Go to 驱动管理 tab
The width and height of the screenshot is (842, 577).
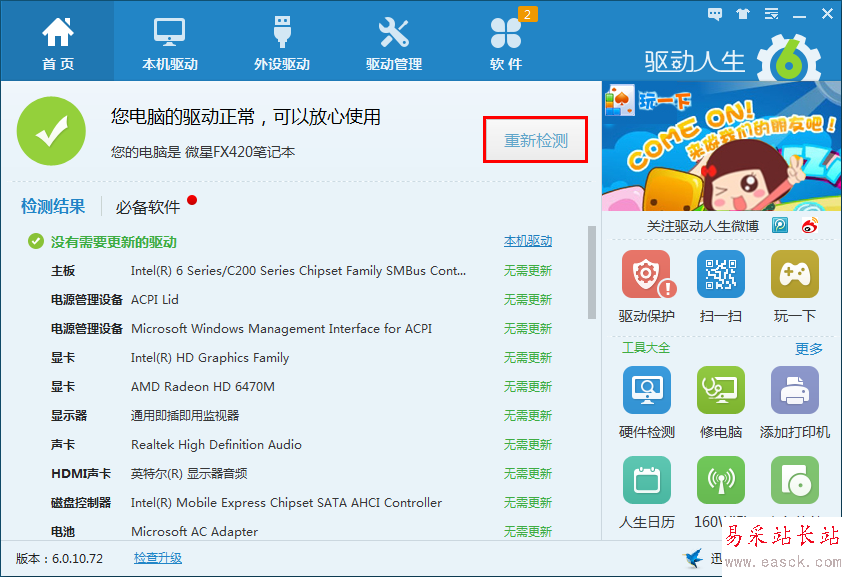point(394,43)
